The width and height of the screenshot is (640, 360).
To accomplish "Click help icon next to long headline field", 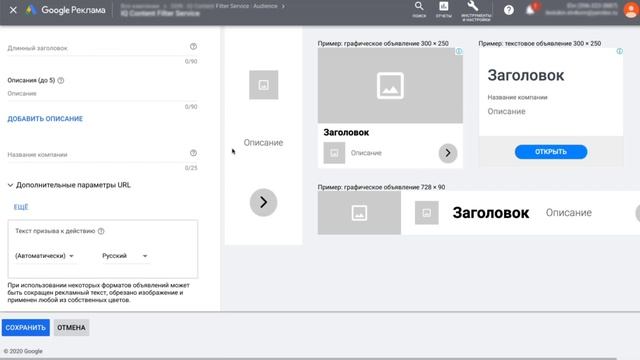I will (x=193, y=47).
